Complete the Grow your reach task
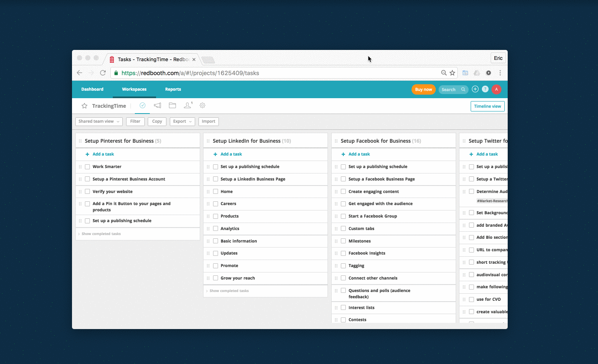Viewport: 598px width, 364px height. pos(216,278)
